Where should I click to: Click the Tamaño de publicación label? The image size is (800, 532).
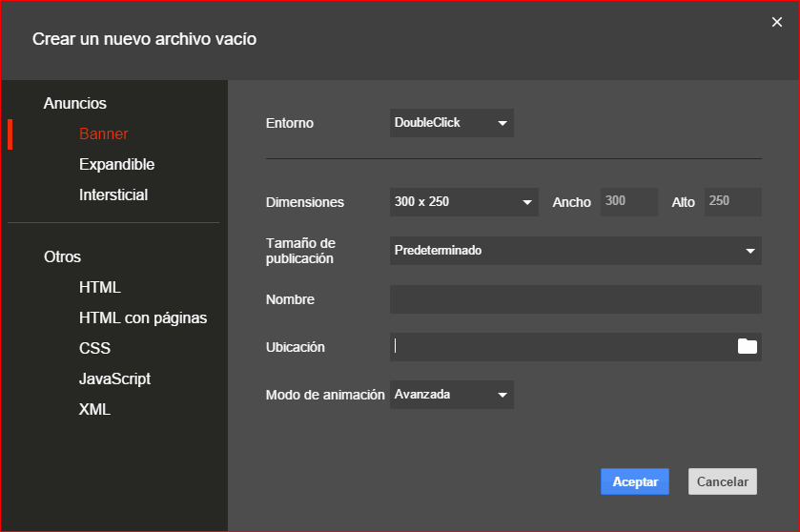(x=300, y=251)
